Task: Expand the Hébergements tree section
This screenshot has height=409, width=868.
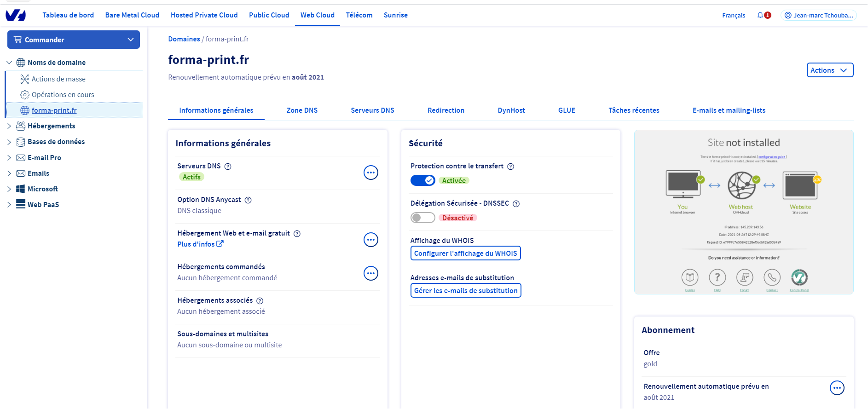Action: pos(9,126)
